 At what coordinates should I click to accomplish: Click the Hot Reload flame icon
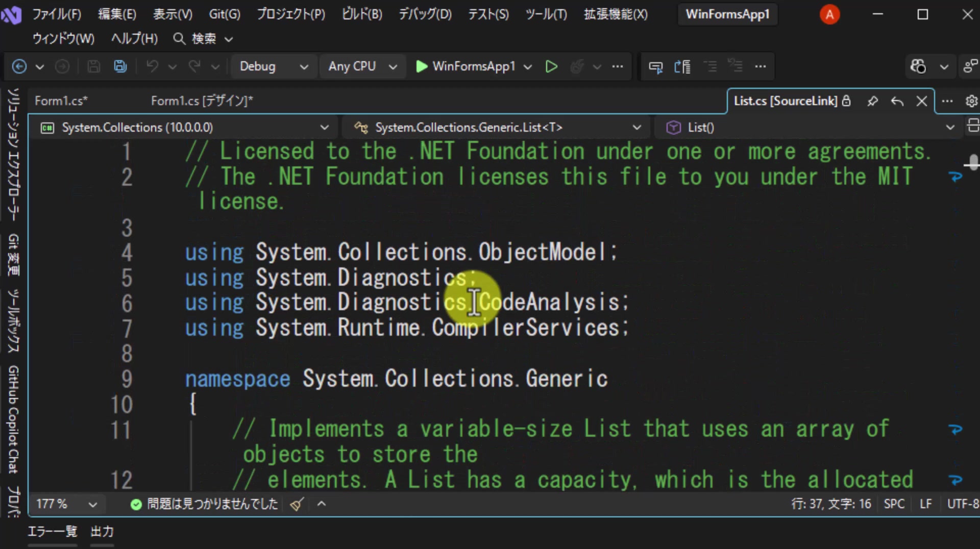[577, 66]
